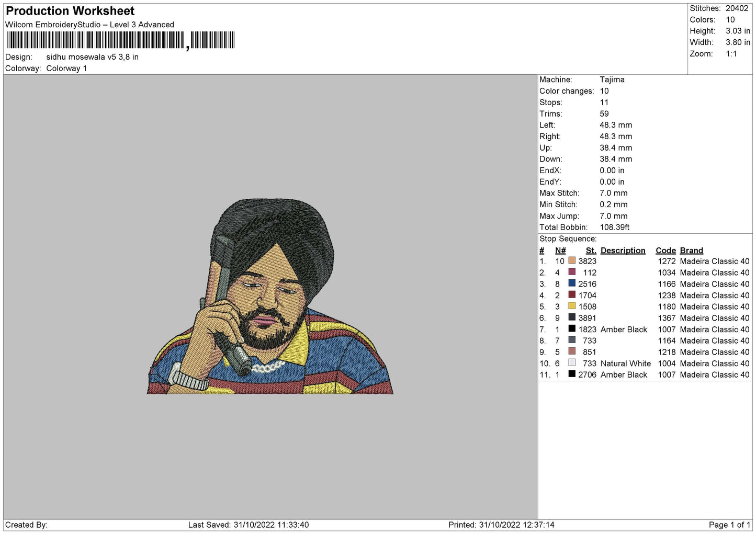
Task: Click the Stops value 11
Action: tap(604, 103)
